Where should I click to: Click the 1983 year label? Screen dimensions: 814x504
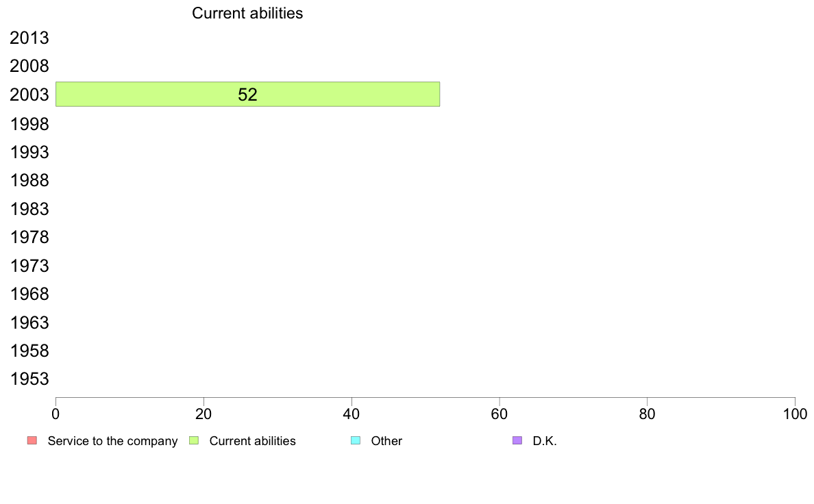click(x=29, y=209)
